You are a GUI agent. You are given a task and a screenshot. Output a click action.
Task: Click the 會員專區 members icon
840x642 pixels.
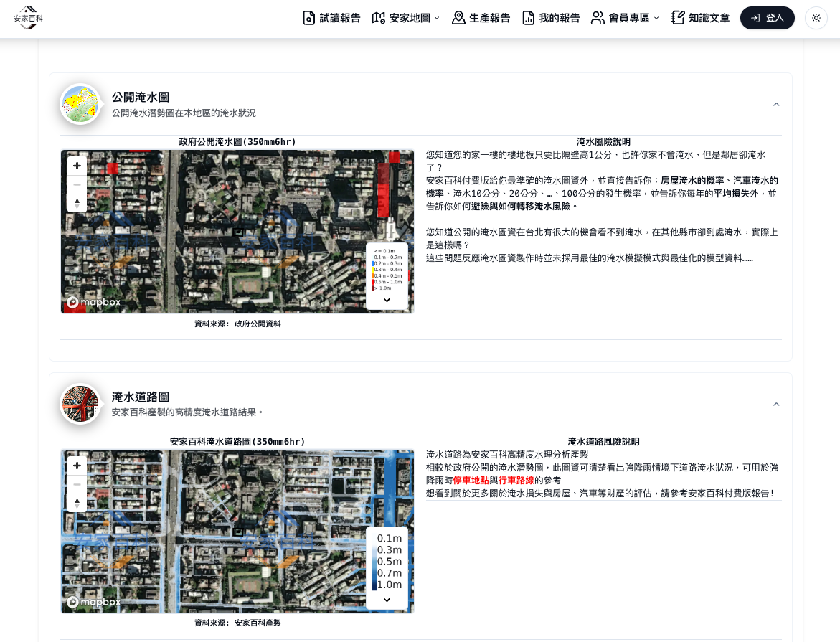(x=598, y=18)
